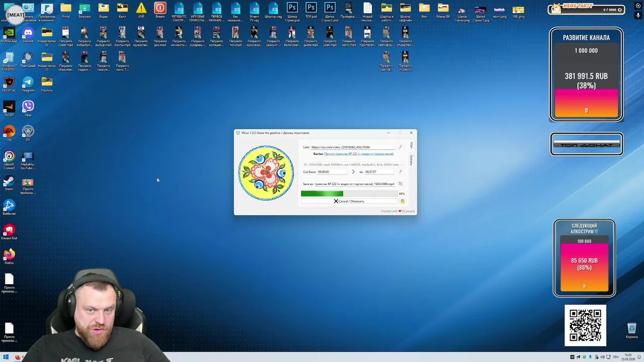Open the Ubisoft Connect desktop icon

pyautogui.click(x=9, y=160)
